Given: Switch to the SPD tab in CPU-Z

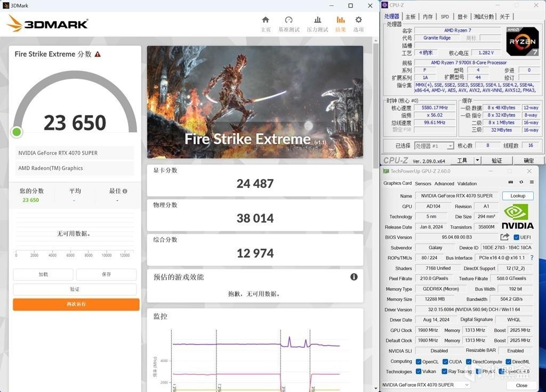Looking at the screenshot, I should [x=445, y=17].
